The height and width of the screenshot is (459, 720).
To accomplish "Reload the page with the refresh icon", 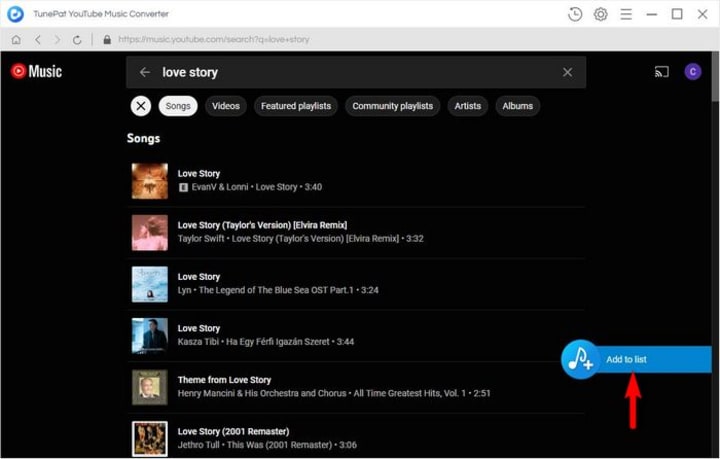I will pyautogui.click(x=77, y=40).
